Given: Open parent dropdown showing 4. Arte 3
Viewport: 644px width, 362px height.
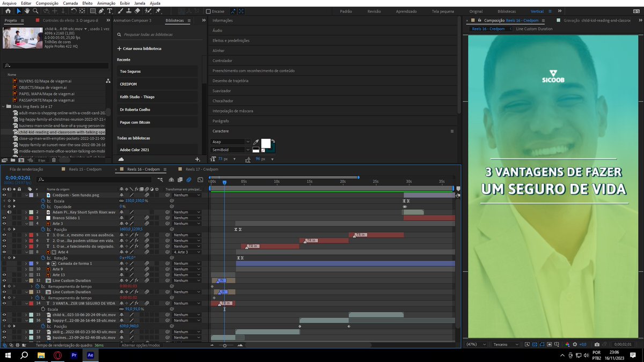Looking at the screenshot, I should pos(186,252).
